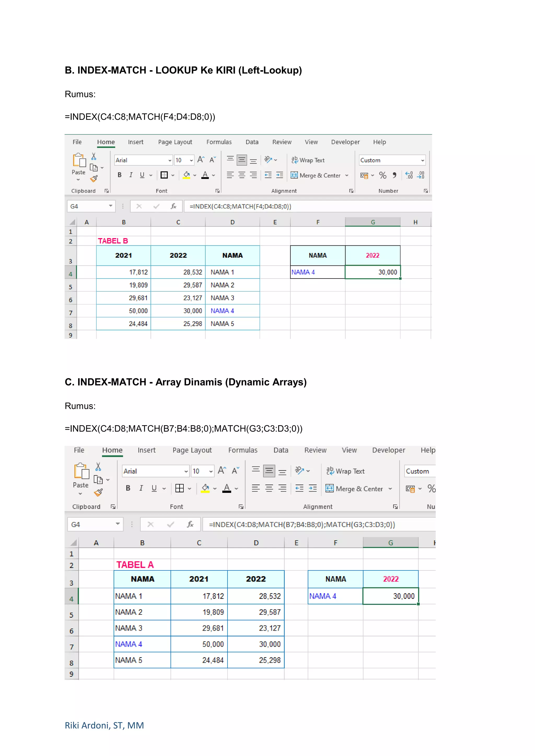Click Insert Function fx icon in lower formula bar

(190, 524)
